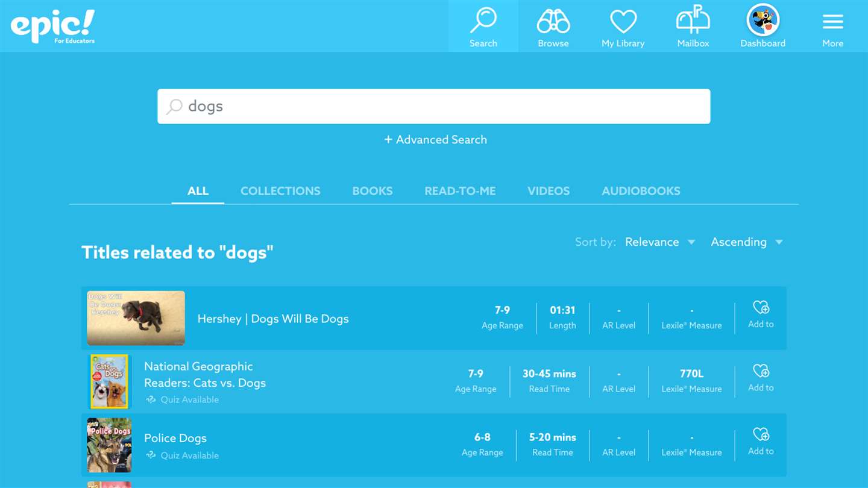The height and width of the screenshot is (488, 868).
Task: Select the ALL results tab
Action: tap(198, 191)
